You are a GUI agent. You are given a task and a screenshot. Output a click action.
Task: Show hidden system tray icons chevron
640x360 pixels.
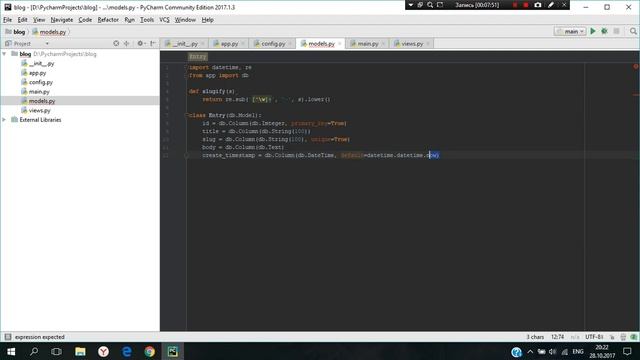[x=530, y=351]
